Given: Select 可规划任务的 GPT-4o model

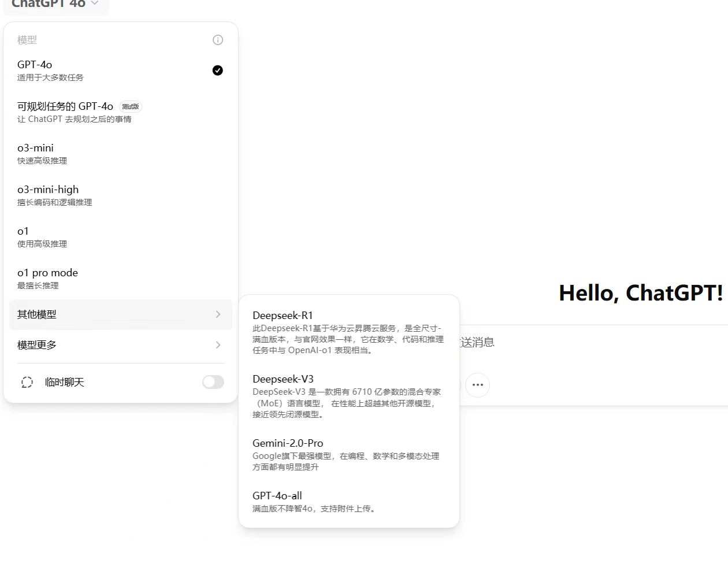Looking at the screenshot, I should coord(120,112).
